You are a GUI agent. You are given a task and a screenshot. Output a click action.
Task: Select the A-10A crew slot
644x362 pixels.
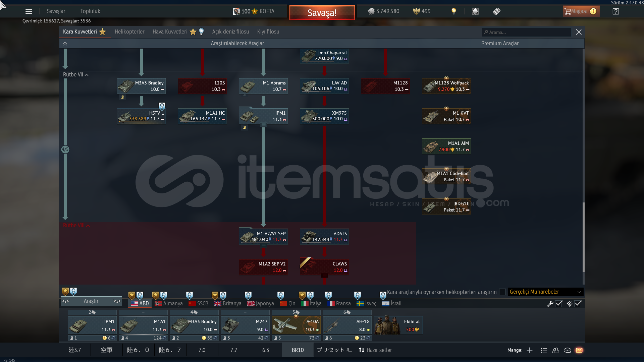tap(296, 325)
